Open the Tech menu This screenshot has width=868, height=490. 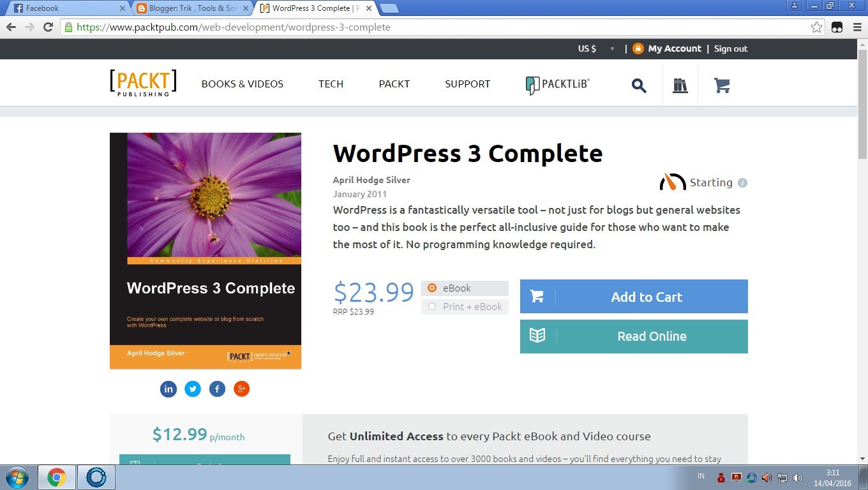[331, 84]
